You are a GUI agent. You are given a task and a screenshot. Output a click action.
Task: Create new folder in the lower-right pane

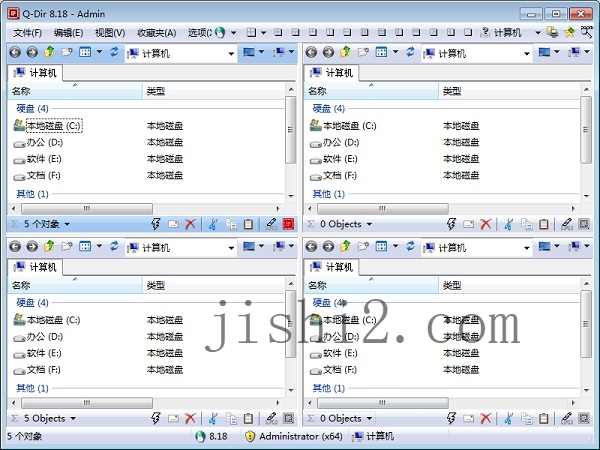click(363, 246)
